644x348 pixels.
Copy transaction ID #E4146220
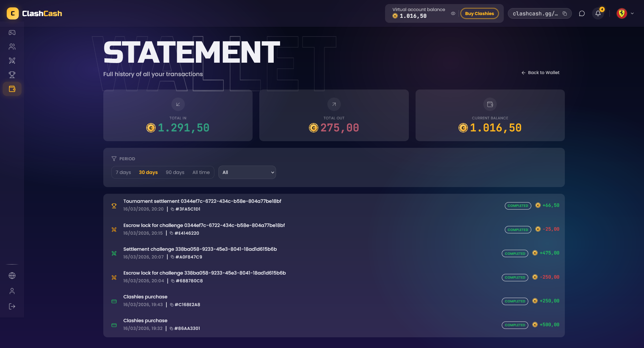pos(171,233)
